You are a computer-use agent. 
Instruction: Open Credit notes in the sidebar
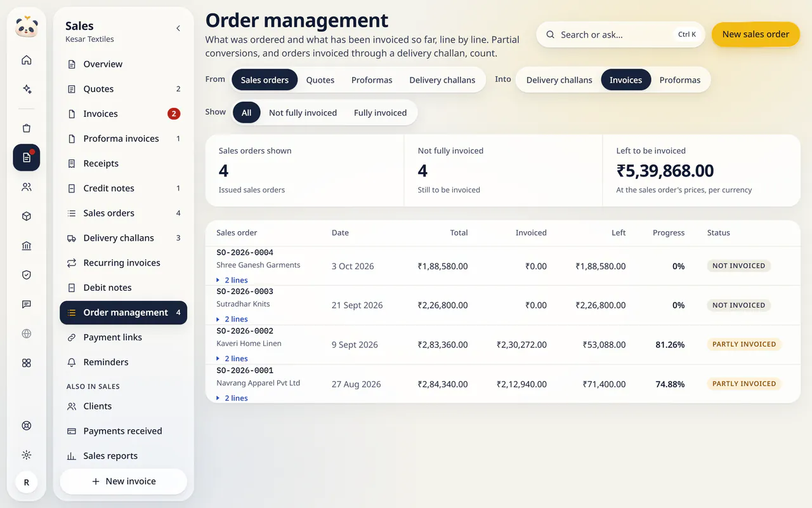pyautogui.click(x=124, y=189)
